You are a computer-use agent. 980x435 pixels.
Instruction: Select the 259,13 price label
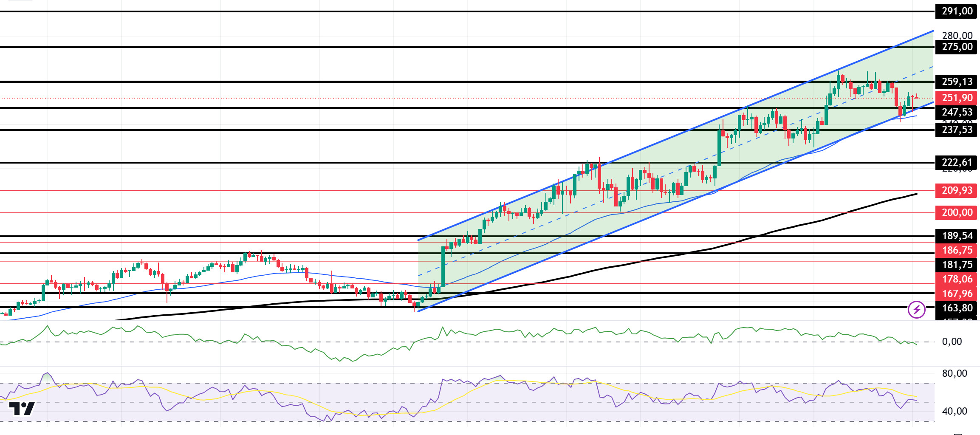[956, 82]
